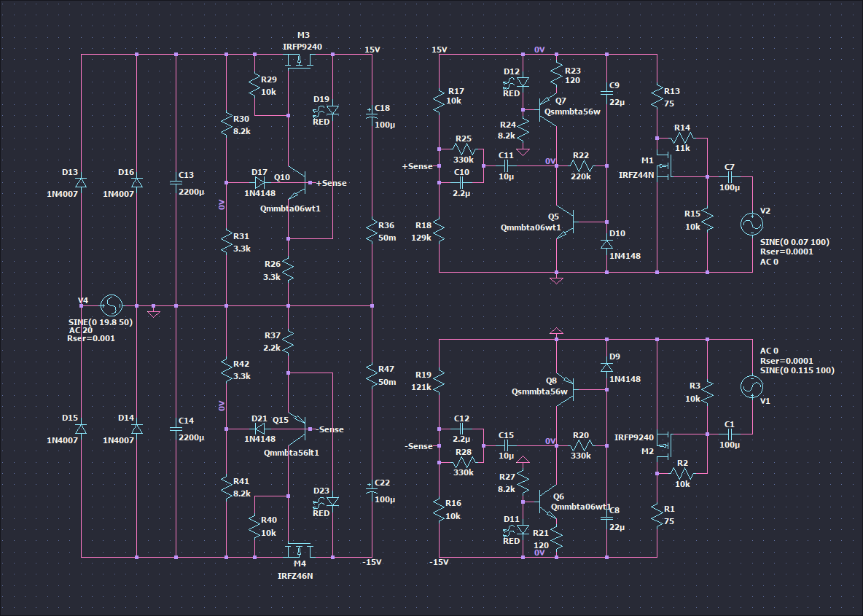Select the C7 100µ capacitor symbol
The height and width of the screenshot is (616, 863).
click(x=730, y=176)
